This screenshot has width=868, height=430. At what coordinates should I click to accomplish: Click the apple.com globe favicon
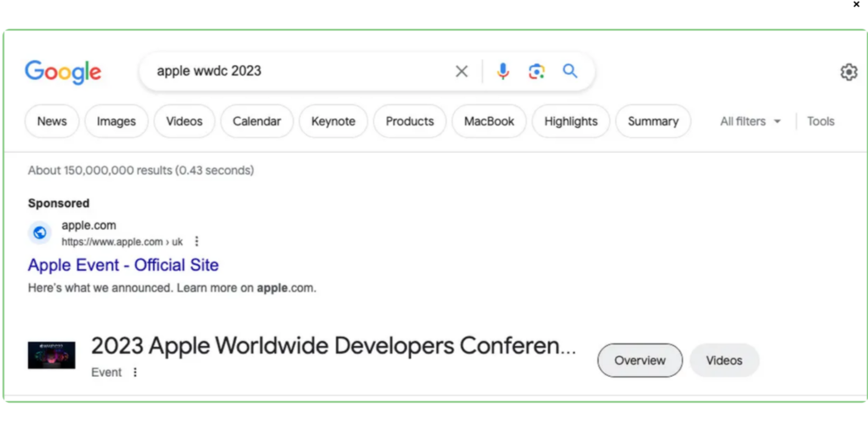[40, 232]
